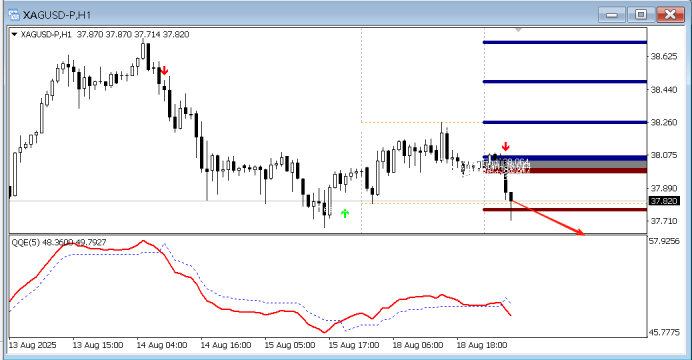Click the 38.625 price scale label
This screenshot has width=692, height=360.
[x=664, y=56]
